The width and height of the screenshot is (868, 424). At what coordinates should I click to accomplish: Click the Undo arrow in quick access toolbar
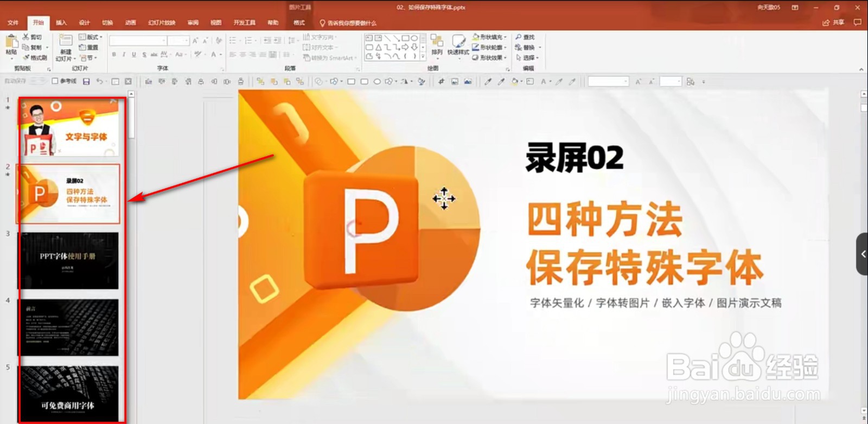click(99, 81)
